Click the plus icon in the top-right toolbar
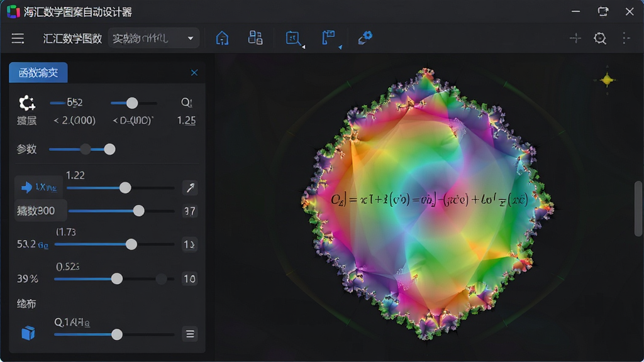 click(x=575, y=38)
